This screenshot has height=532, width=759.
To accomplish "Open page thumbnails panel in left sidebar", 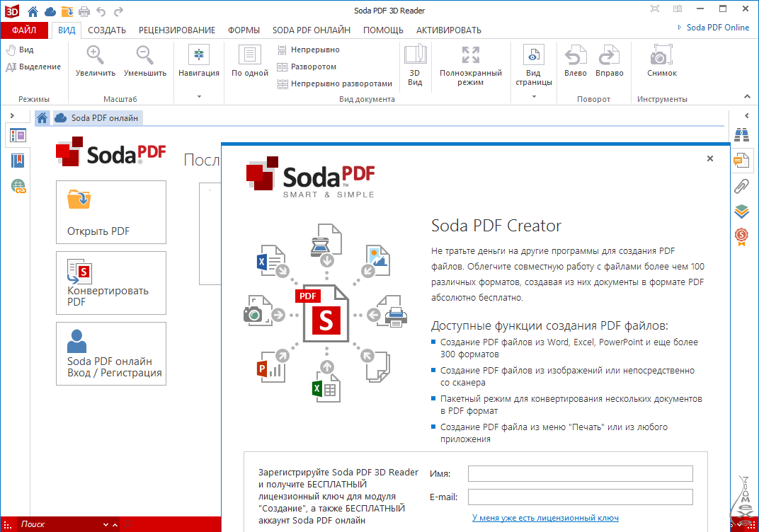I will pos(18,135).
